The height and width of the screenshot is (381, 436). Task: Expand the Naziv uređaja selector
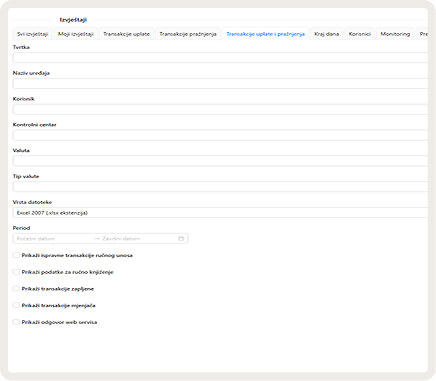[220, 84]
